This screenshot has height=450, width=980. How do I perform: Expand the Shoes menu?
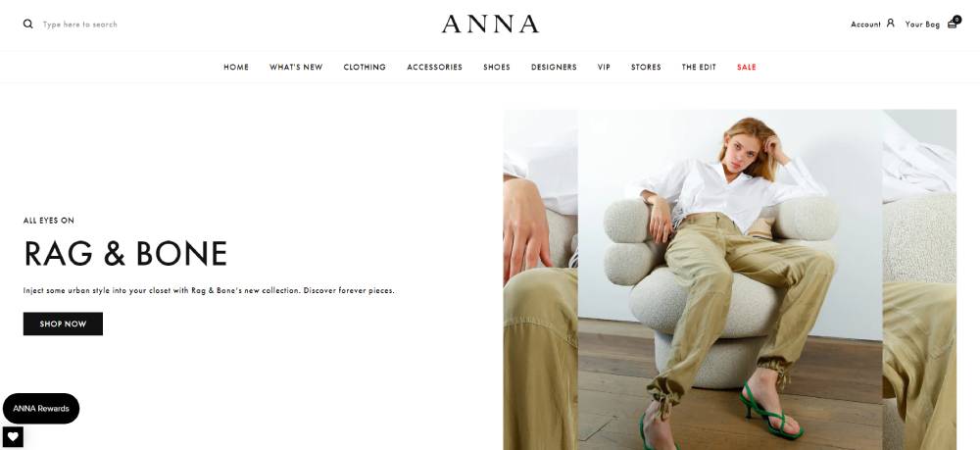pos(497,67)
